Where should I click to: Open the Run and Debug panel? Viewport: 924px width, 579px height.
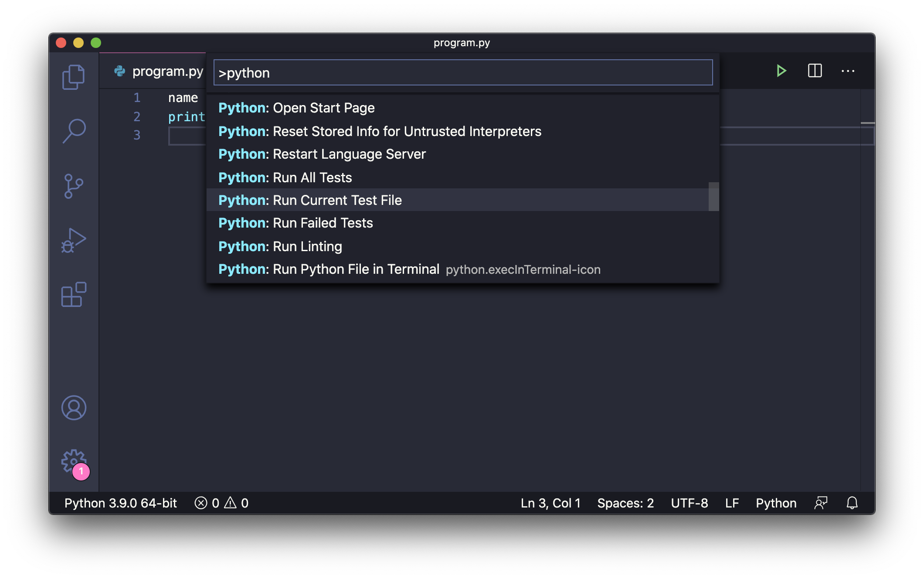tap(74, 240)
